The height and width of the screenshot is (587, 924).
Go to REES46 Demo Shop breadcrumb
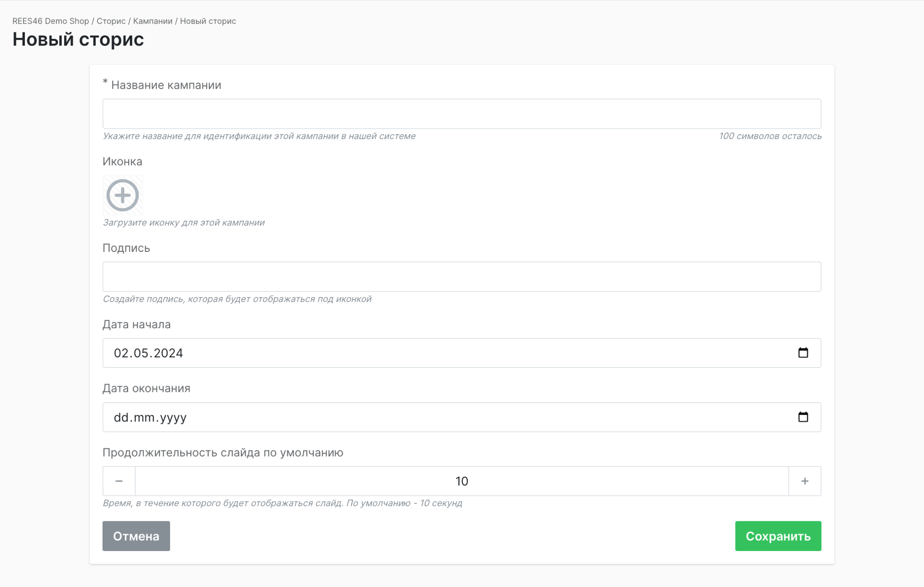51,21
